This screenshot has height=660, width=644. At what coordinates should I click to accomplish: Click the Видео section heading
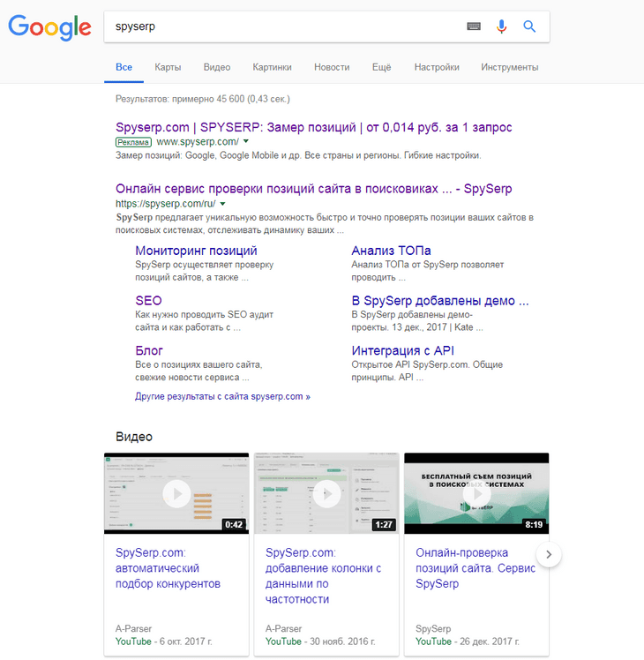[x=134, y=437]
